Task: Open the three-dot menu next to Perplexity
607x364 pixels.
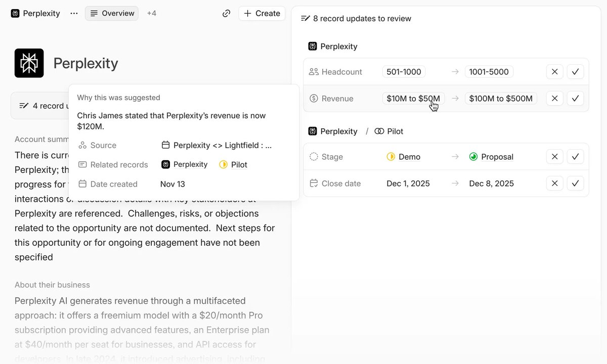Action: coord(74,13)
